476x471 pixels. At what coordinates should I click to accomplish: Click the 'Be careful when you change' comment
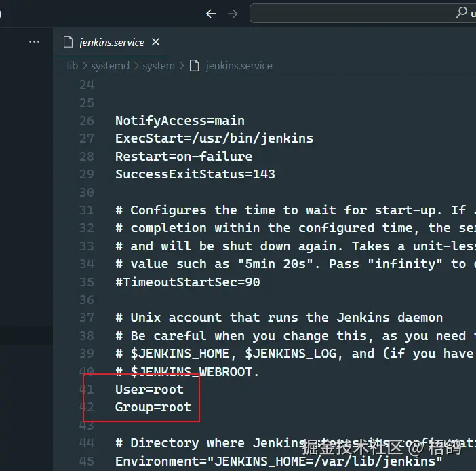296,335
